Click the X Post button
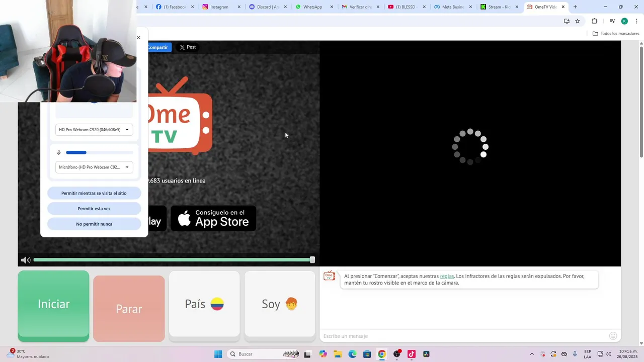The height and width of the screenshot is (362, 644). pos(188,47)
